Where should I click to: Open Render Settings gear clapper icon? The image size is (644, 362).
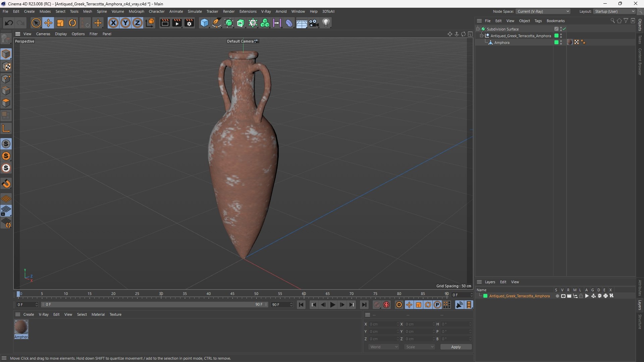(x=189, y=23)
